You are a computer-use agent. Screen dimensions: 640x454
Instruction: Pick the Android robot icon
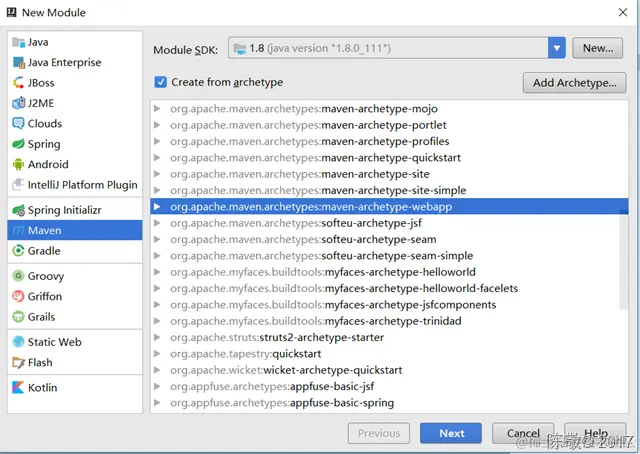(18, 165)
